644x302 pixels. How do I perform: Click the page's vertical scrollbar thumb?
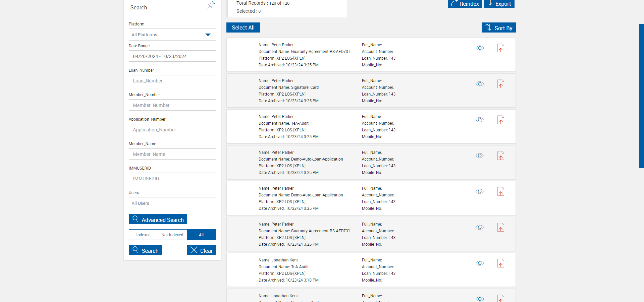(641, 96)
